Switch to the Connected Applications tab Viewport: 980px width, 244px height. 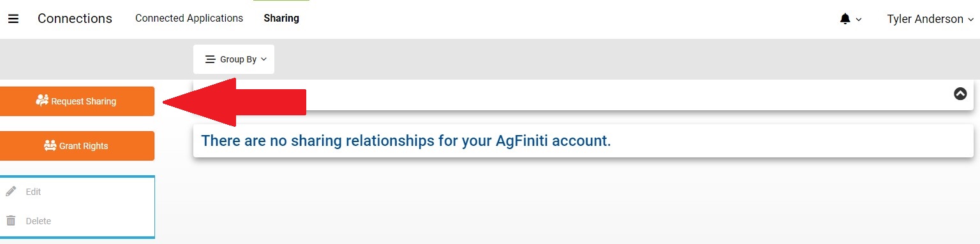(x=189, y=18)
